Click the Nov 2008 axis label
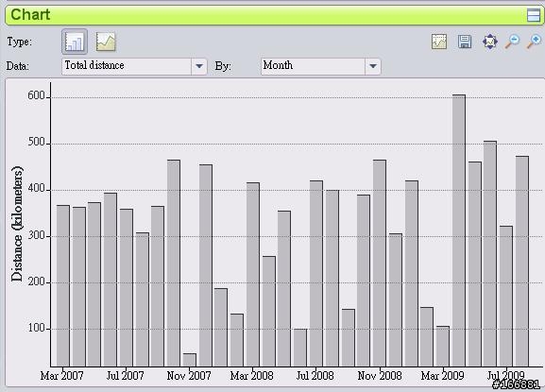Image resolution: width=545 pixels, height=392 pixels. tap(380, 376)
